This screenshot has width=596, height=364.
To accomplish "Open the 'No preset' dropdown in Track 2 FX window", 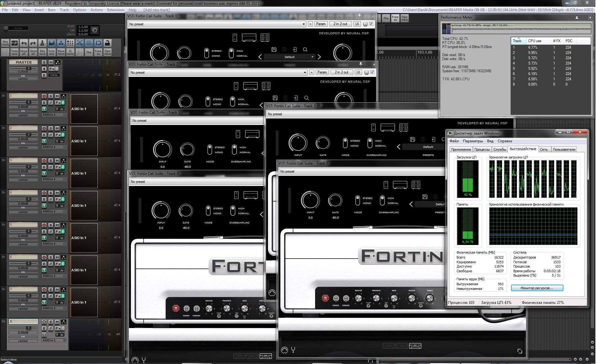I will [x=218, y=73].
